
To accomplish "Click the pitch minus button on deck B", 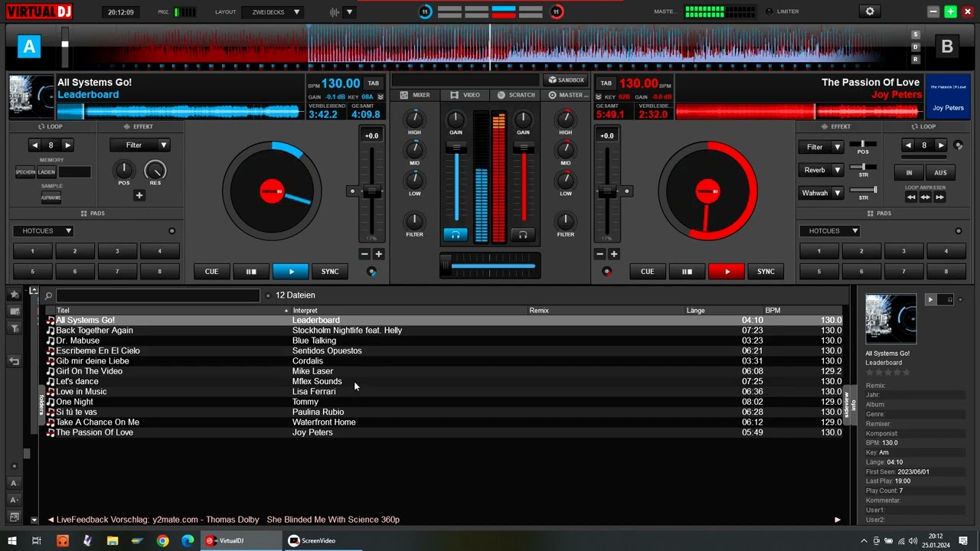I will point(600,254).
